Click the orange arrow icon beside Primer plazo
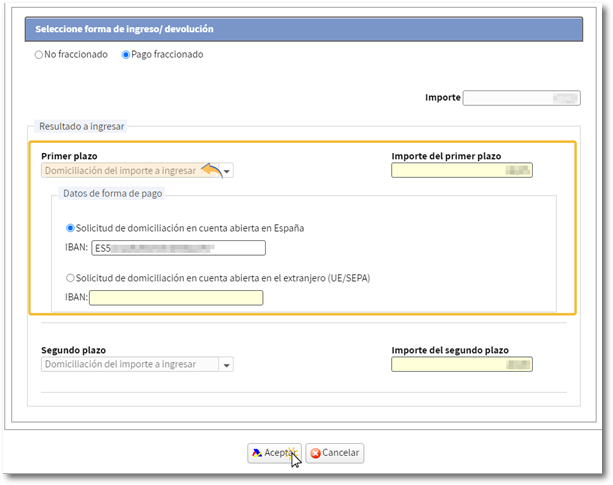The width and height of the screenshot is (613, 485). [x=211, y=170]
